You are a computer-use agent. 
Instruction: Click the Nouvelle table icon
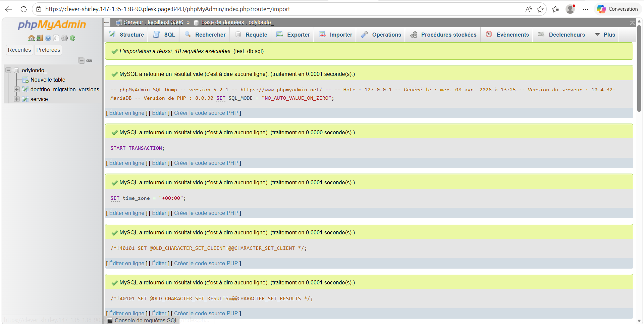tap(25, 80)
